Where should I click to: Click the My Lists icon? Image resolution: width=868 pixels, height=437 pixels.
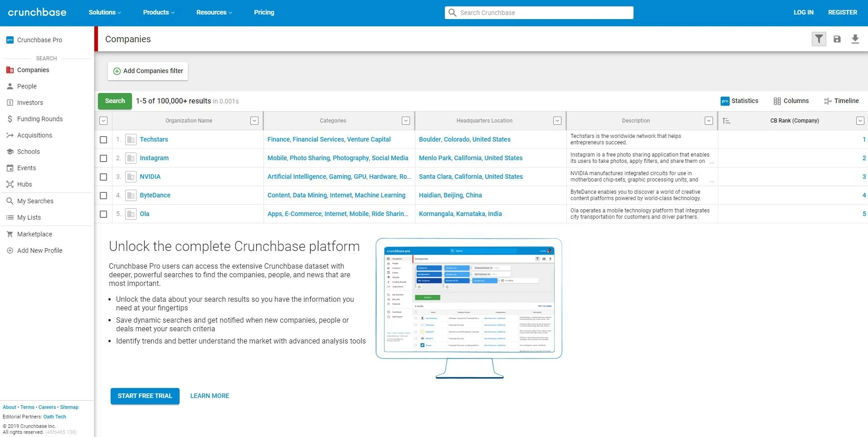[10, 217]
